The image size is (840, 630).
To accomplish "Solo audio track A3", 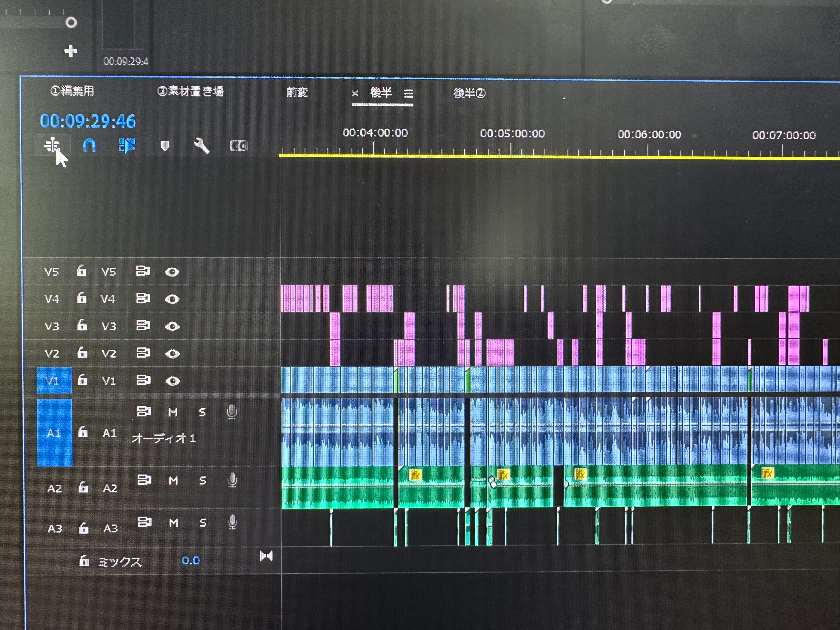I will tap(203, 523).
